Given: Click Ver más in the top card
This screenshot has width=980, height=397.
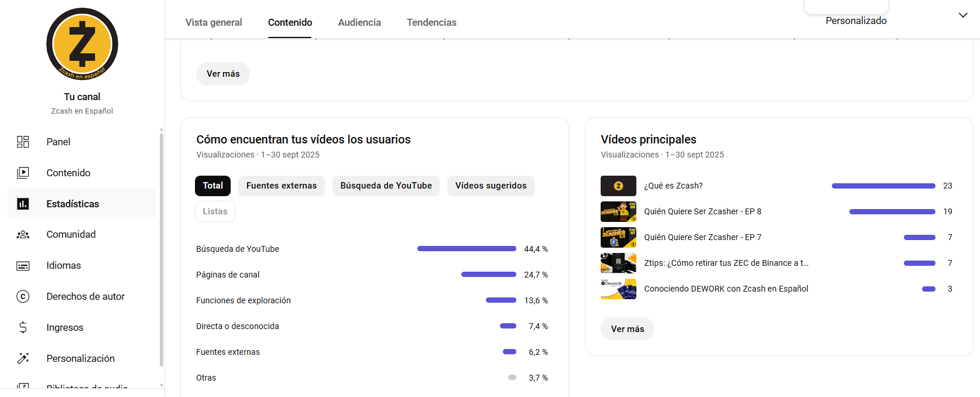Looking at the screenshot, I should point(223,74).
